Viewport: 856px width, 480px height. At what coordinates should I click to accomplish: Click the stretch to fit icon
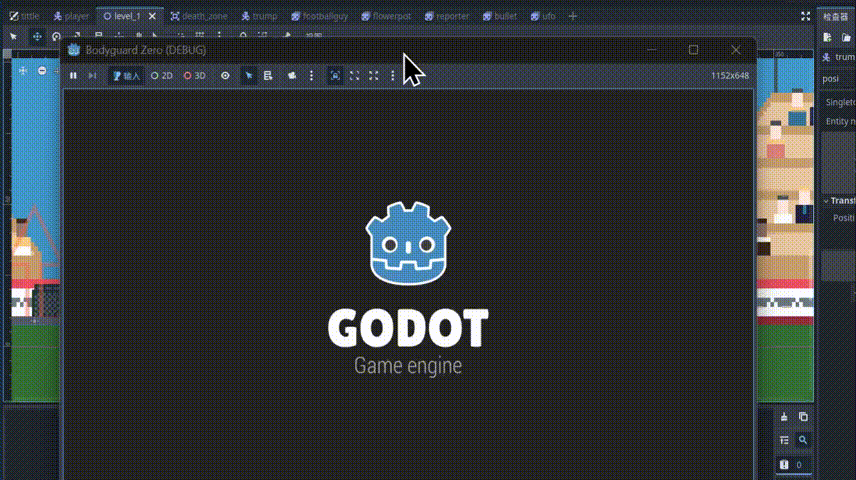tap(373, 75)
